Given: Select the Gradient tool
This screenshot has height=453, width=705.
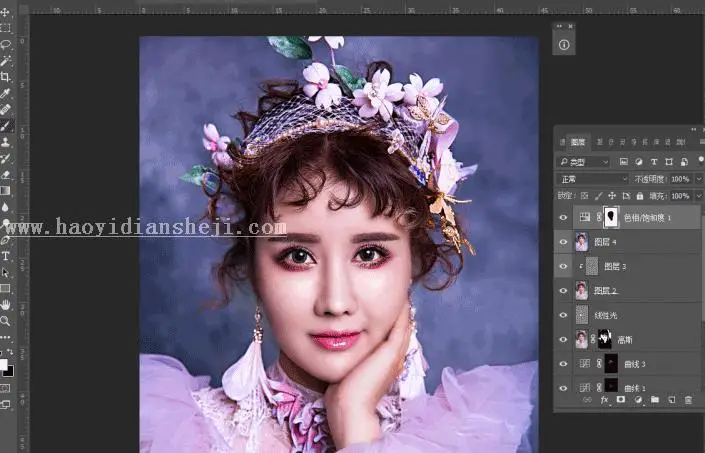Looking at the screenshot, I should (5, 191).
